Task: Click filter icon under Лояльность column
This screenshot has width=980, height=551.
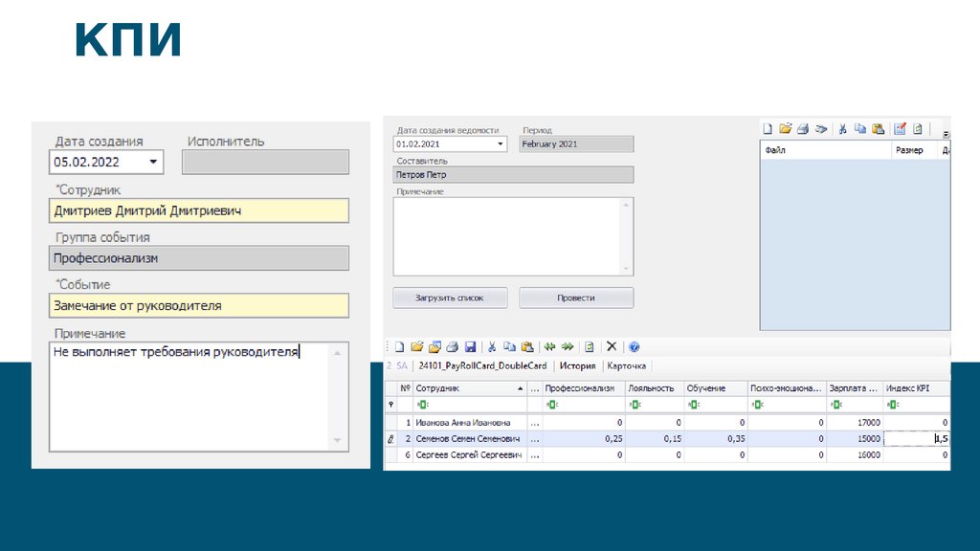Action: pyautogui.click(x=635, y=405)
